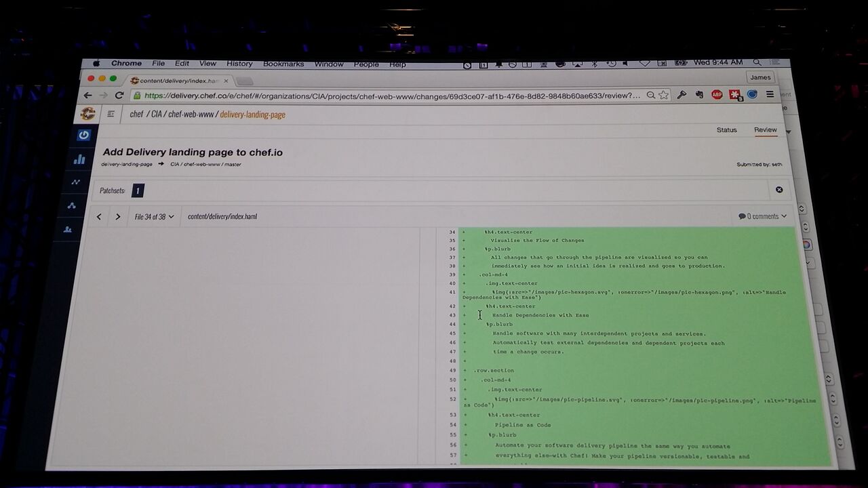Screen dimensions: 868x488
Task: Open the Edit menu
Action: tap(182, 64)
